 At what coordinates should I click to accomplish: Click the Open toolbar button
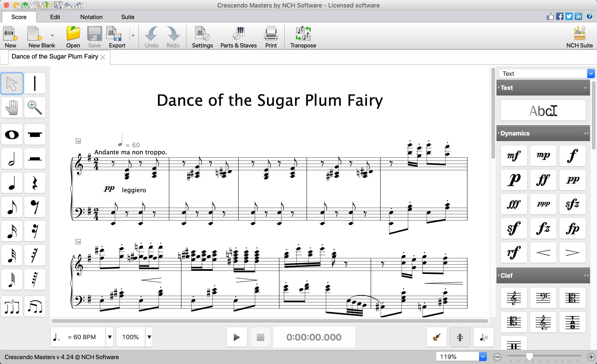[73, 37]
